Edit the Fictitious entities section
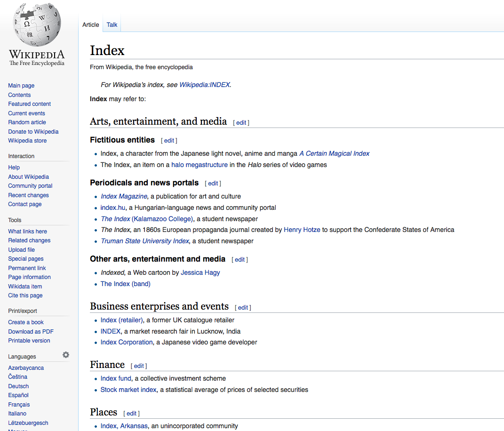Screen dimensions: 504x431 169,141
